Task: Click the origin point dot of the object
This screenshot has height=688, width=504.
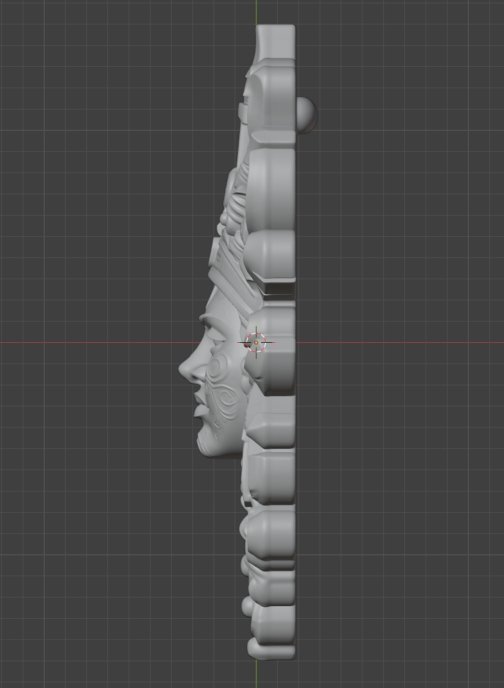Action: point(256,343)
